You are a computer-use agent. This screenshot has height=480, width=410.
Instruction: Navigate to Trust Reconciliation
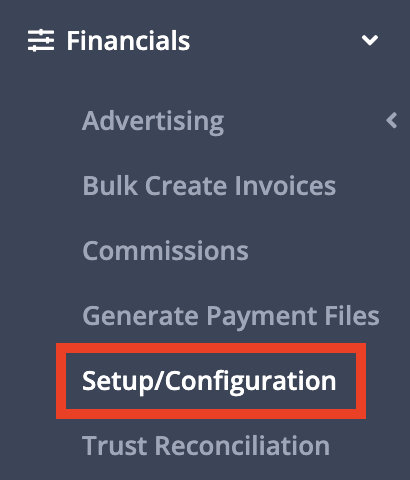click(x=206, y=445)
